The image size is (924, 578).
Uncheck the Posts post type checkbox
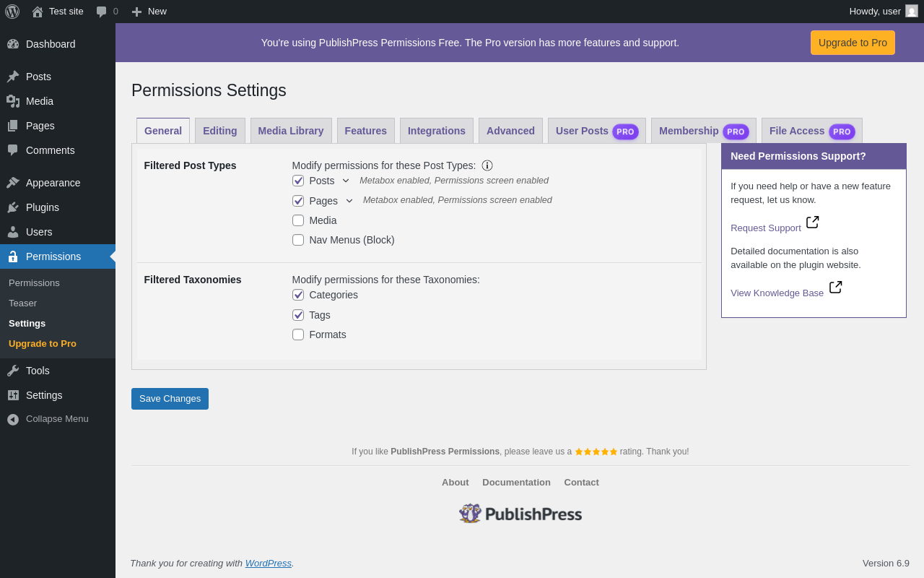(x=298, y=181)
